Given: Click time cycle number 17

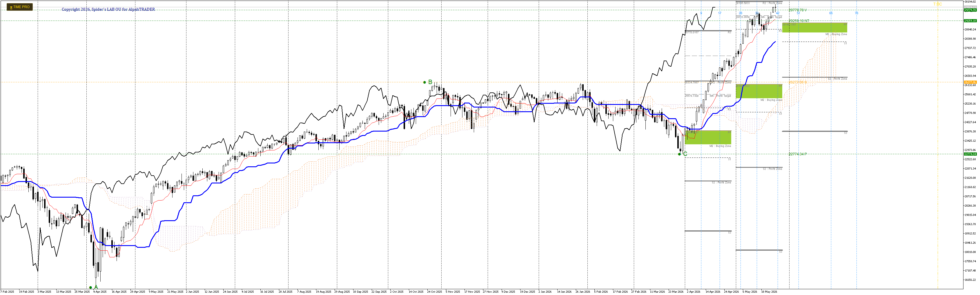Looking at the screenshot, I should click(720, 13).
